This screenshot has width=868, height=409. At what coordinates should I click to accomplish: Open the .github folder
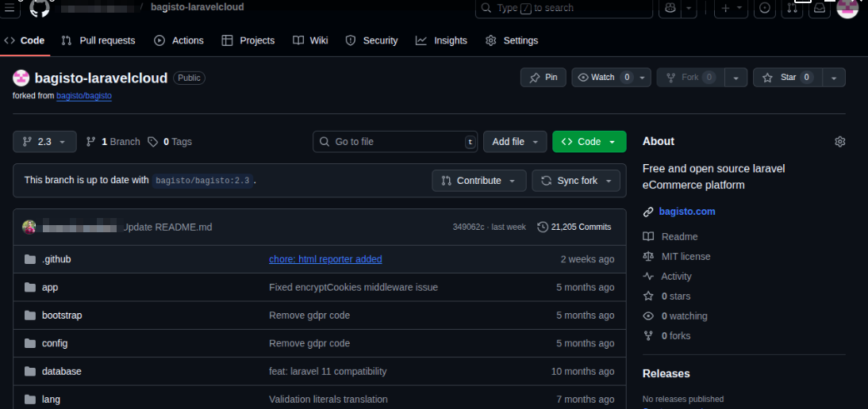[56, 259]
